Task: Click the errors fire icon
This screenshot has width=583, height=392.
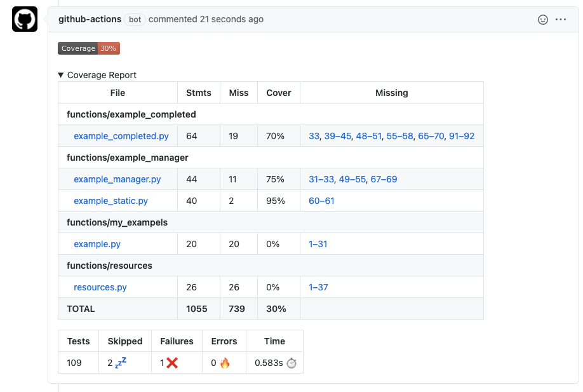Action: [x=225, y=363]
